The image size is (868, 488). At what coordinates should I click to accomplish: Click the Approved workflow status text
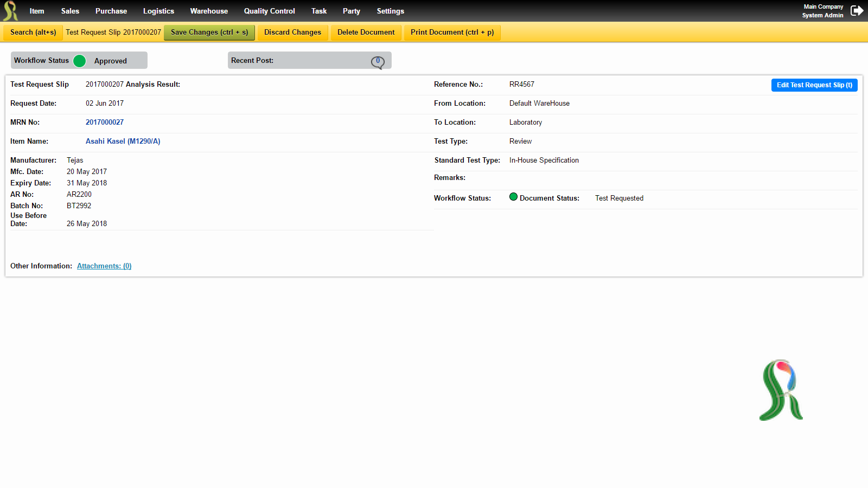(111, 61)
